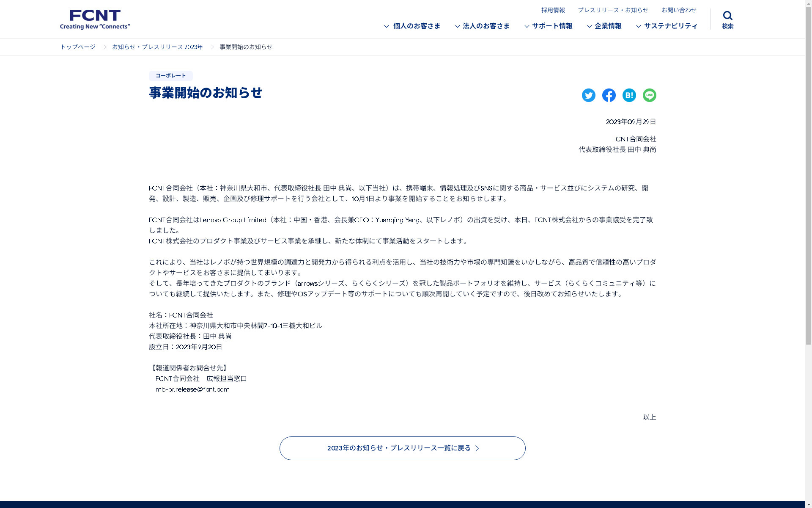
Task: Click the email mb-pr.release@fcnt.com
Action: pos(192,389)
